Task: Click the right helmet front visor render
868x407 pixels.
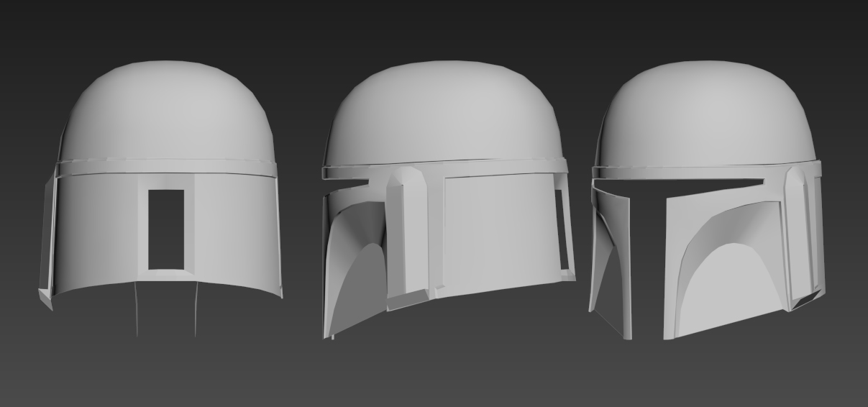Action: (x=708, y=200)
